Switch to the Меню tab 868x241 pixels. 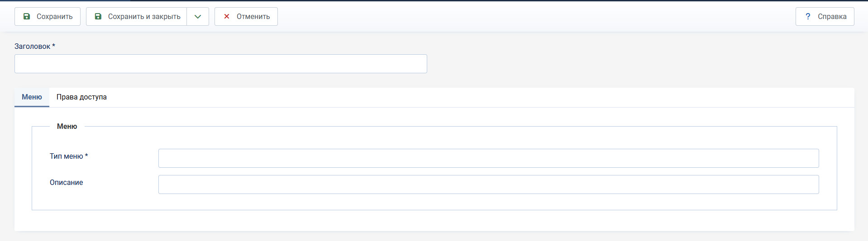point(32,97)
